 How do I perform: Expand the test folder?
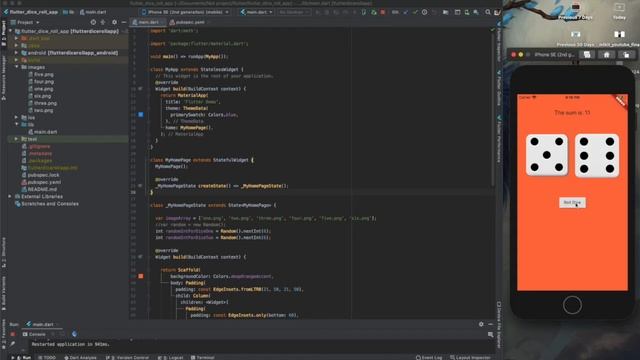coord(16,139)
